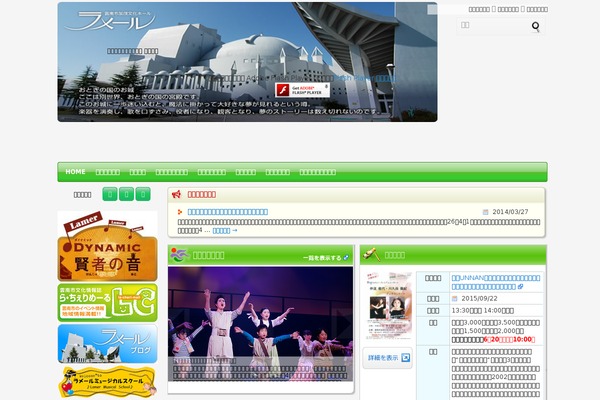
Task: Follow the read-more arrow link under the news
Action: pyautogui.click(x=225, y=230)
